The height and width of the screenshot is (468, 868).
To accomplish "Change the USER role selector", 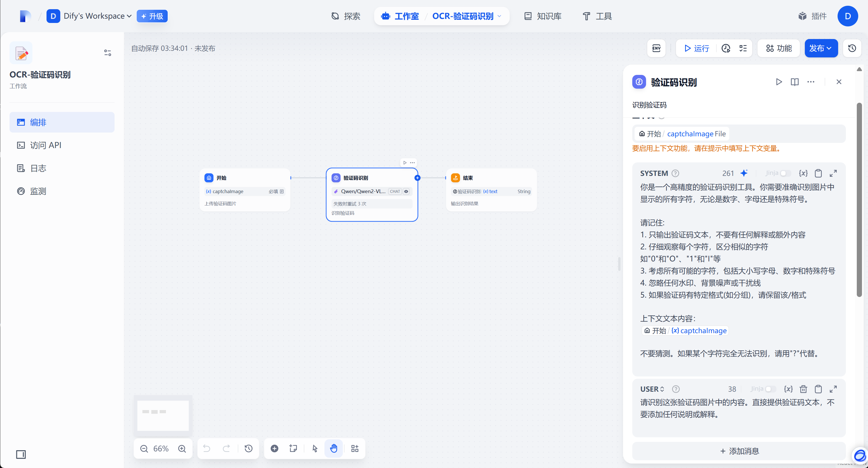I will pos(652,389).
